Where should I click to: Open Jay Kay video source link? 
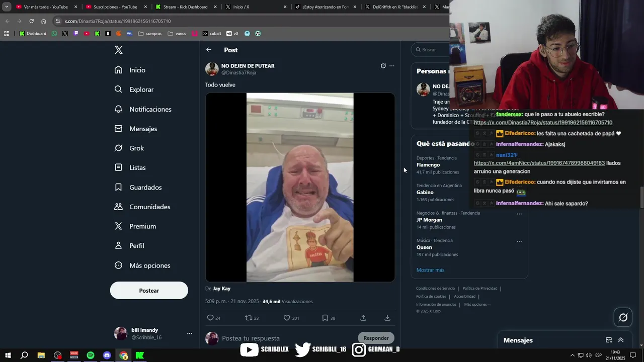click(221, 289)
